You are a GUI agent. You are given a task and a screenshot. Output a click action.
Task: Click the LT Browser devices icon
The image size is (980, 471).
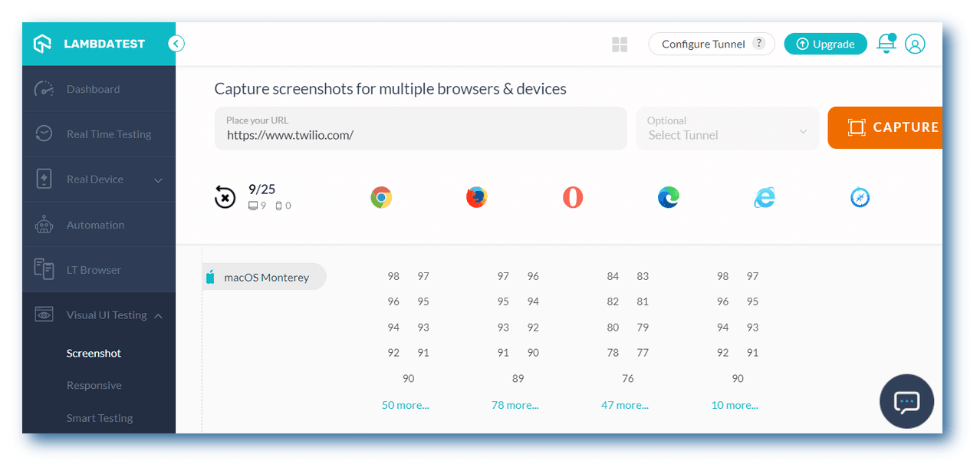(44, 269)
